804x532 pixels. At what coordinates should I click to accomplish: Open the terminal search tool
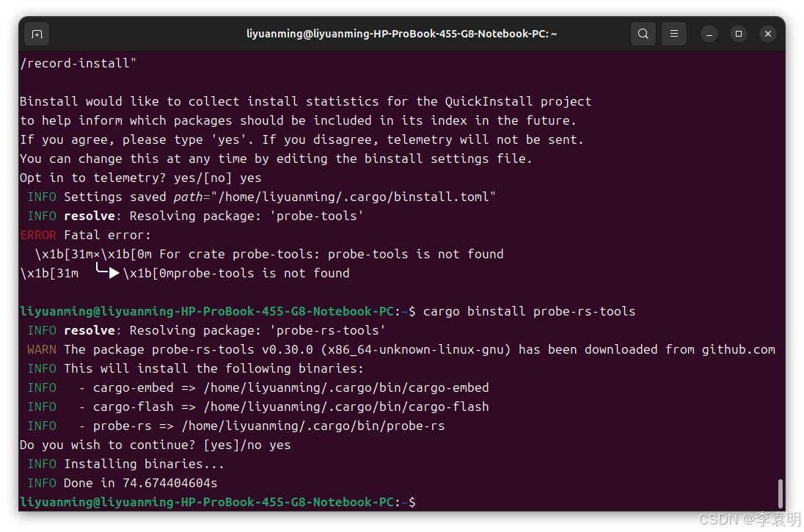[x=643, y=34]
